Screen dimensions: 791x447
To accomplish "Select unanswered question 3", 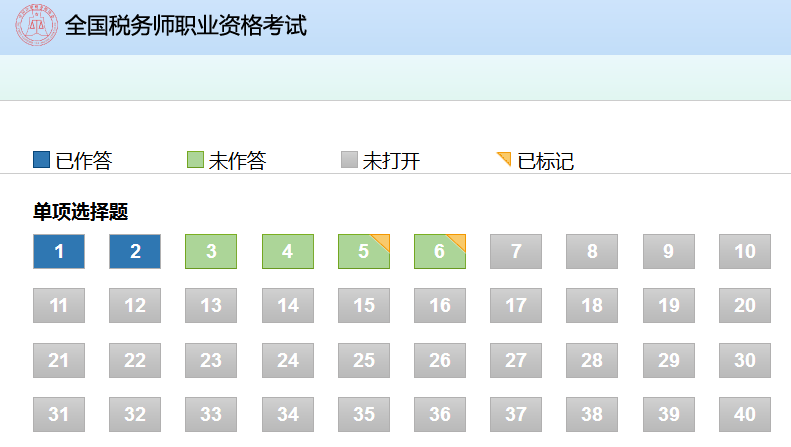I will coord(211,251).
